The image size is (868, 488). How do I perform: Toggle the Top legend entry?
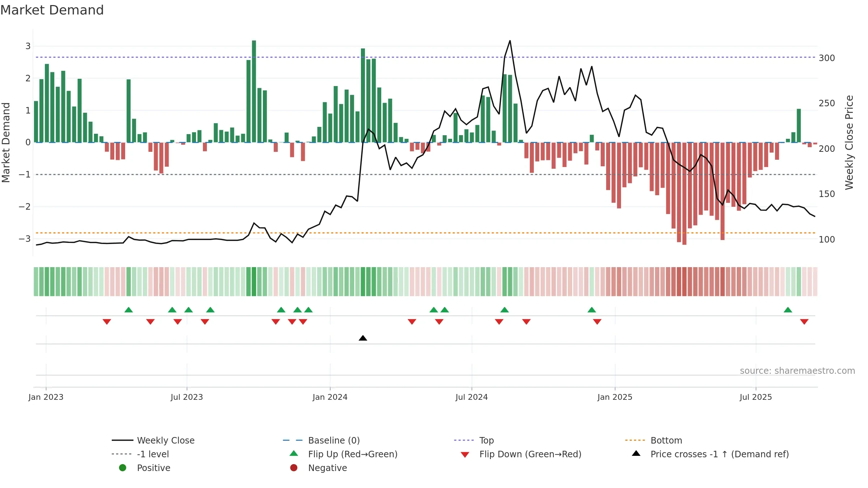point(474,440)
